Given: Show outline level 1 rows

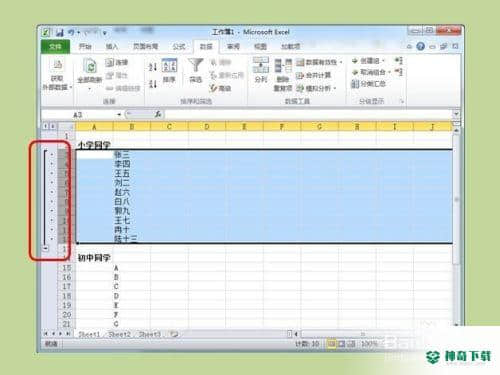Looking at the screenshot, I should click(x=45, y=126).
